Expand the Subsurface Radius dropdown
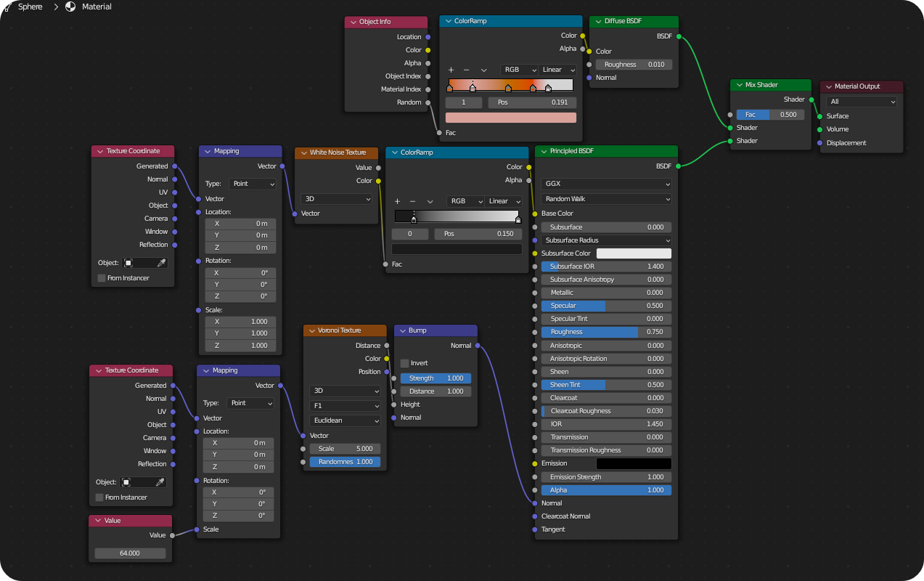This screenshot has width=924, height=581. pyautogui.click(x=606, y=240)
